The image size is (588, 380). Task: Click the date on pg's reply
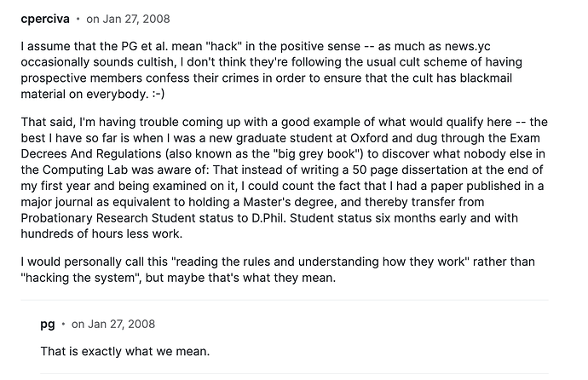click(112, 324)
